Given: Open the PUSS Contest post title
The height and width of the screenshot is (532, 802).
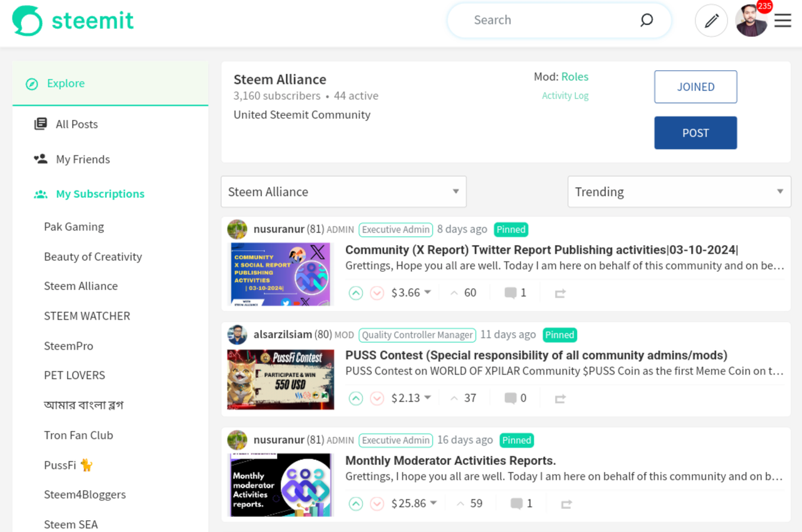Looking at the screenshot, I should [x=536, y=355].
